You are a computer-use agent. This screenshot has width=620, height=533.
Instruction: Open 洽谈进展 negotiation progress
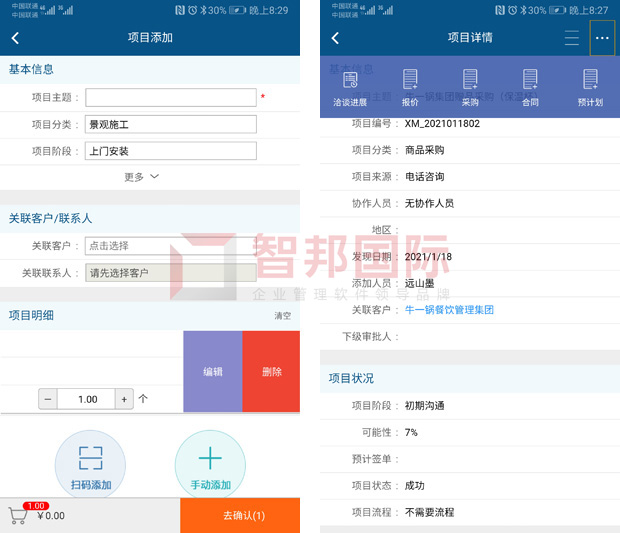(350, 89)
